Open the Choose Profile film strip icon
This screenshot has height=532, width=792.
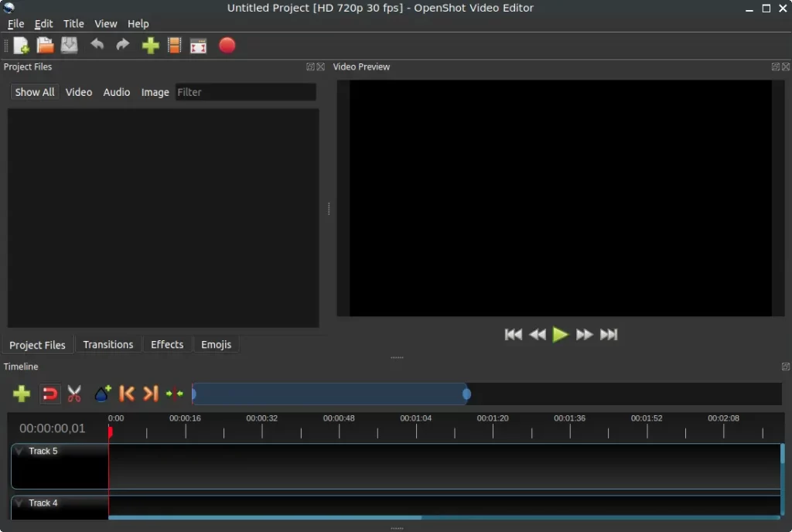pos(174,46)
